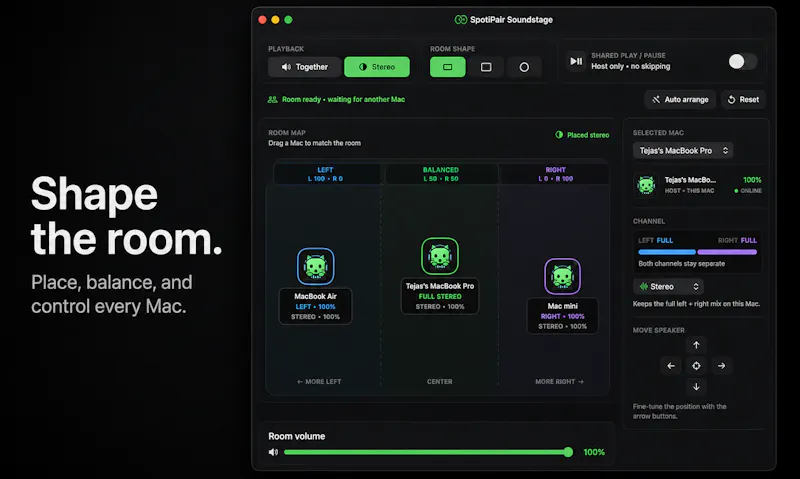Click the 100% room volume value
800x479 pixels.
[594, 452]
